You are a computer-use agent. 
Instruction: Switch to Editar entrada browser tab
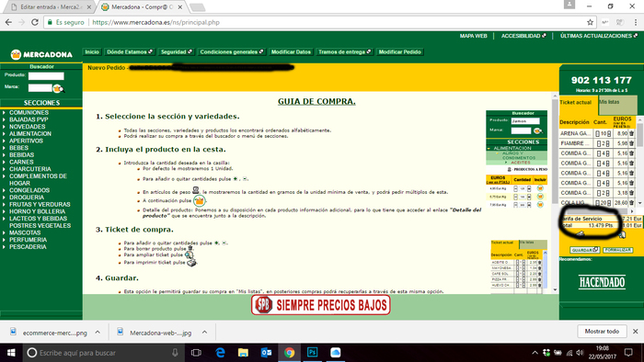coord(51,7)
